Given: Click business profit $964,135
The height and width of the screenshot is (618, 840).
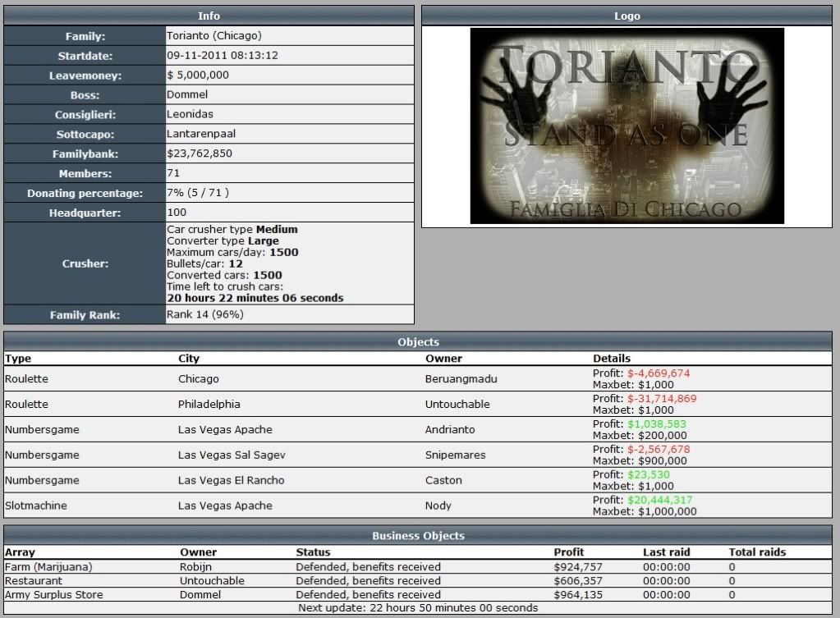Looking at the screenshot, I should click(578, 595).
